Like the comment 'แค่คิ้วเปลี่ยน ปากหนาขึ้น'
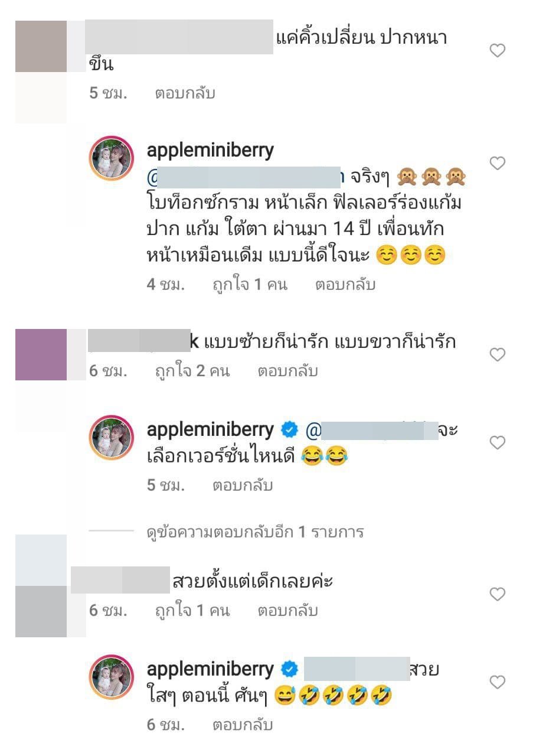 point(498,51)
